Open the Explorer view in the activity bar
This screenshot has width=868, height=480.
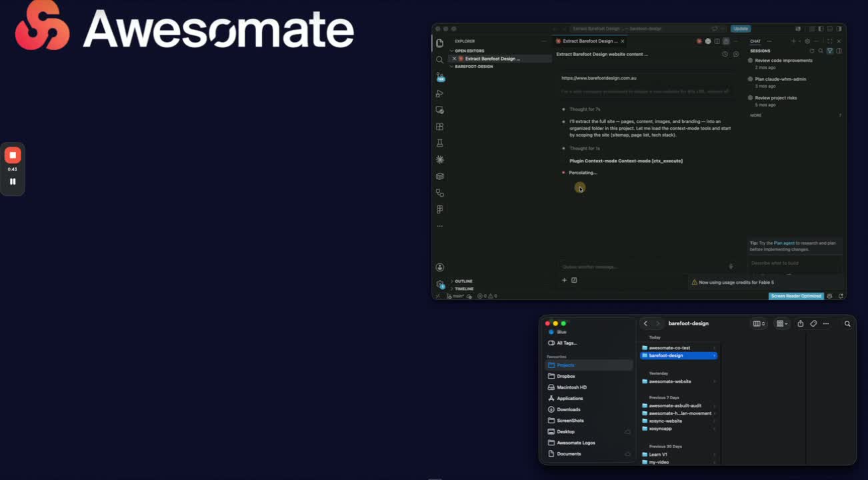coord(439,43)
